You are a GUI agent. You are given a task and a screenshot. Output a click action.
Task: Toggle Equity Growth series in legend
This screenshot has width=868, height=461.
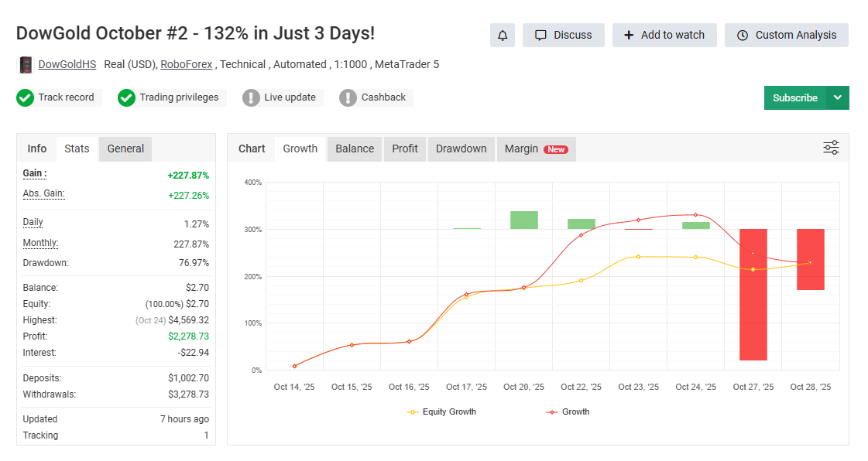[x=441, y=411]
